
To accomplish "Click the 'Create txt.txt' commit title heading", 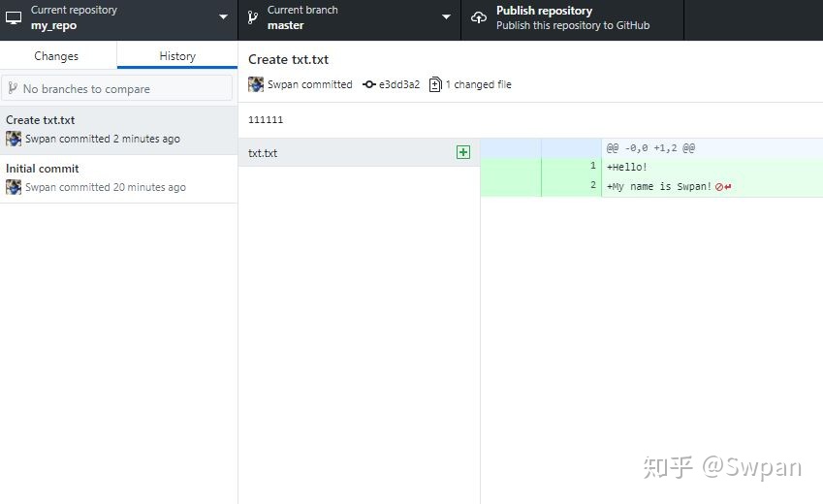I will point(288,59).
